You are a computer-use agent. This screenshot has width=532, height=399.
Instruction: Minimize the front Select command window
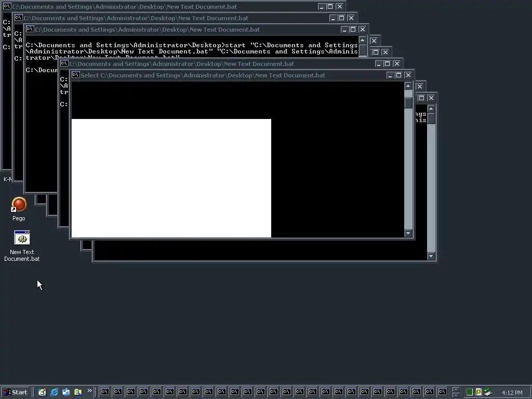pyautogui.click(x=390, y=75)
